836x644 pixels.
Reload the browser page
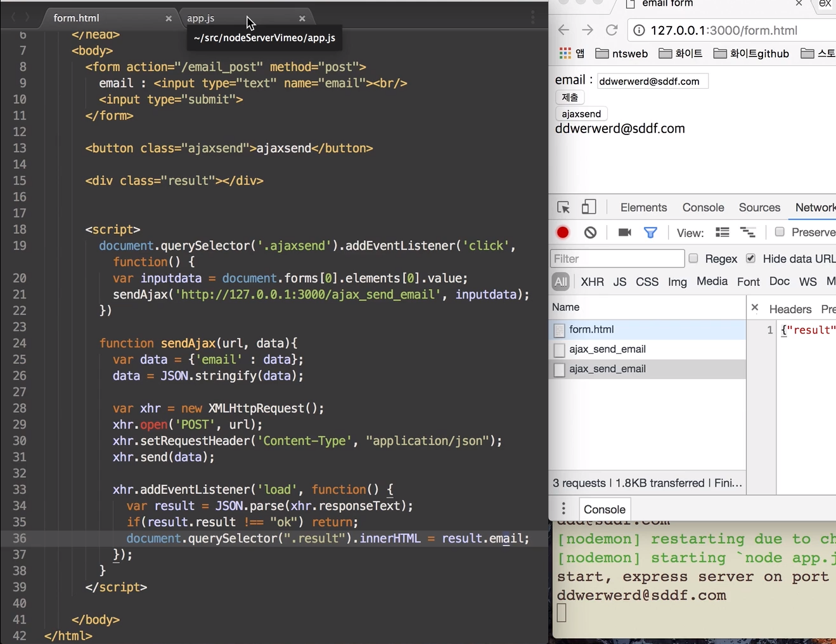click(612, 30)
